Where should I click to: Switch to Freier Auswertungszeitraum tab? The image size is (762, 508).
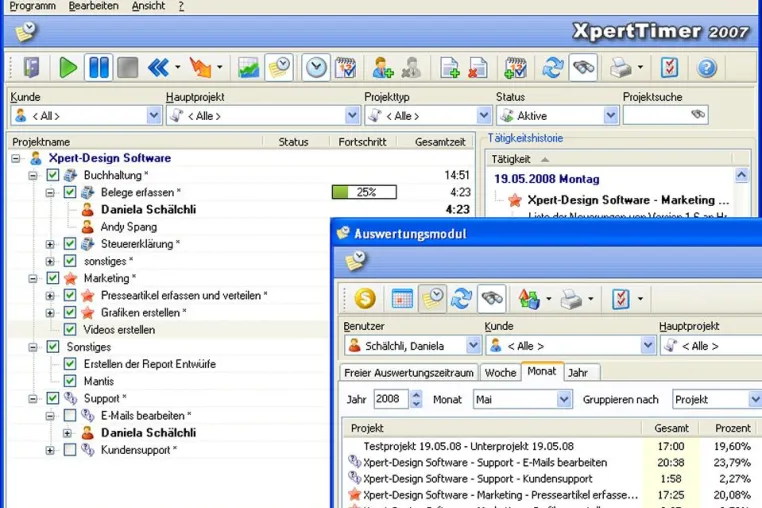[x=409, y=373]
